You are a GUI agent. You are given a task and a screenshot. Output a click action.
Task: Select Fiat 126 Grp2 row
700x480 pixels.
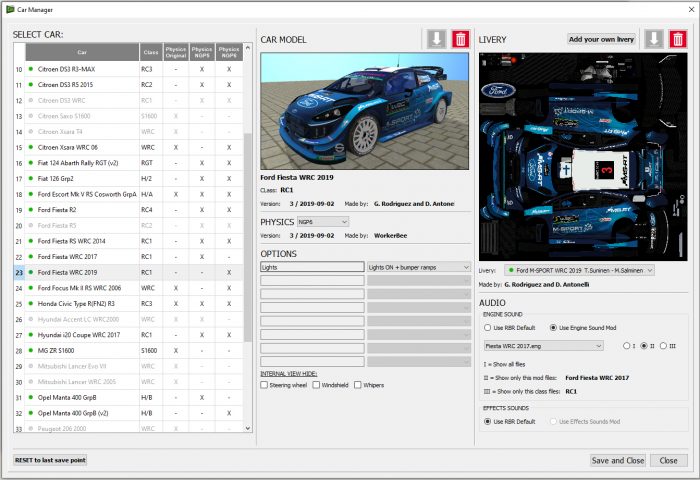point(129,178)
